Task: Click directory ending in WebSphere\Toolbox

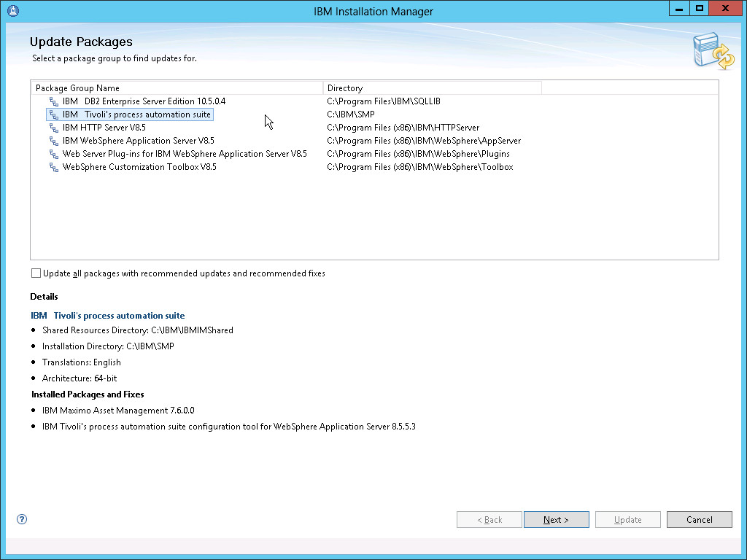Action: [420, 167]
